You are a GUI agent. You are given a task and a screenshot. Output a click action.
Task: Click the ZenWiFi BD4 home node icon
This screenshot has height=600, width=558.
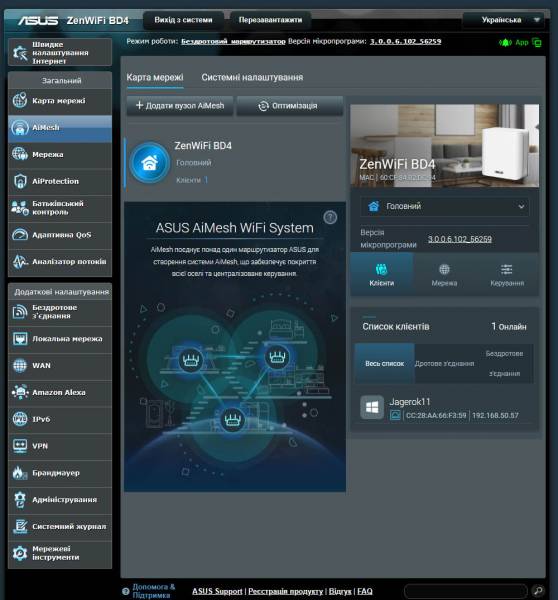coord(149,163)
